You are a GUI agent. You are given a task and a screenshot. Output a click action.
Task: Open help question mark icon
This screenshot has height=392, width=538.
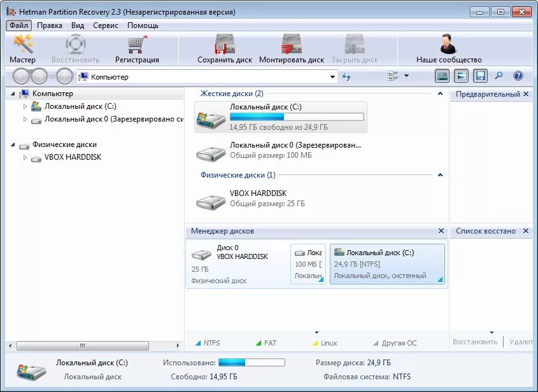[x=518, y=76]
